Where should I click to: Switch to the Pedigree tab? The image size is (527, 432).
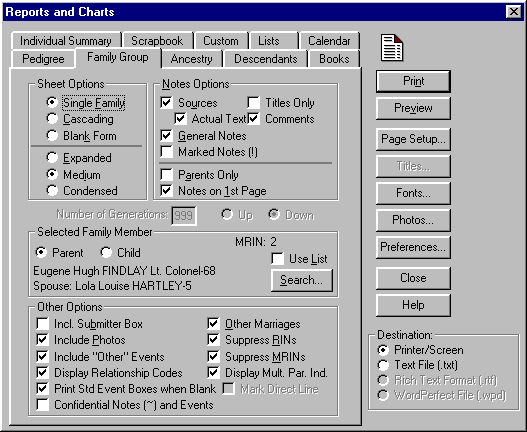(43, 59)
